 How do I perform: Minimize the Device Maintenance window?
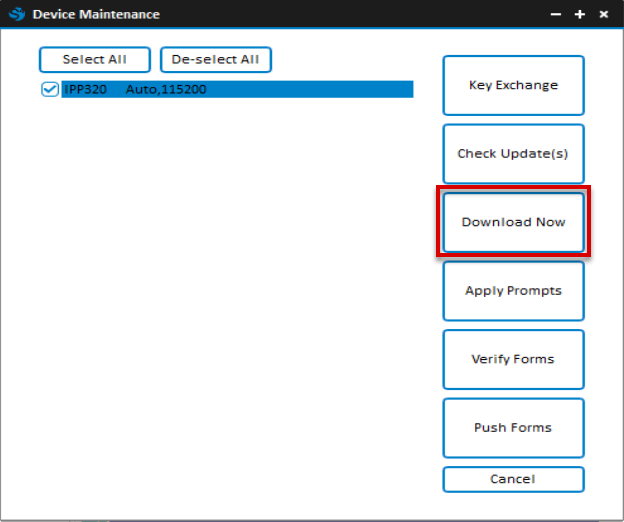click(x=557, y=14)
